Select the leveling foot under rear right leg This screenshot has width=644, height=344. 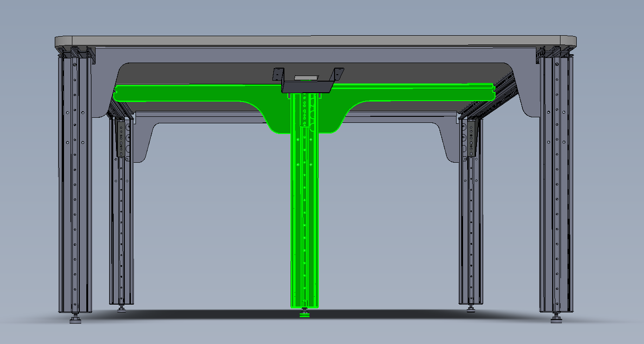click(470, 309)
